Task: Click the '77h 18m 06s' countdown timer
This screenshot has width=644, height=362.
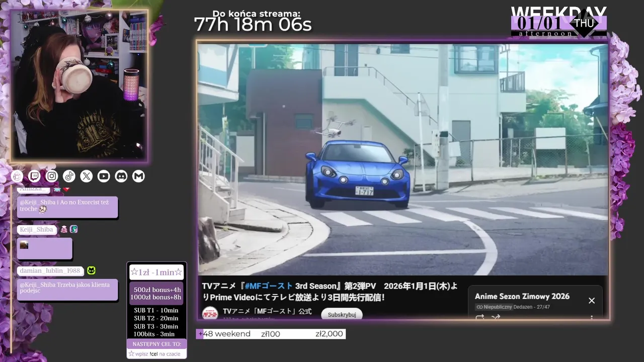Action: pyautogui.click(x=253, y=24)
